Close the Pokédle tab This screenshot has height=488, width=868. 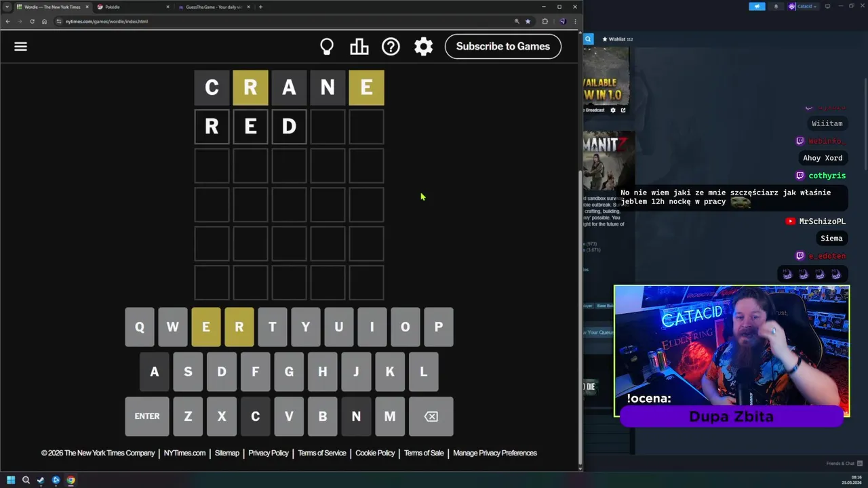167,7
